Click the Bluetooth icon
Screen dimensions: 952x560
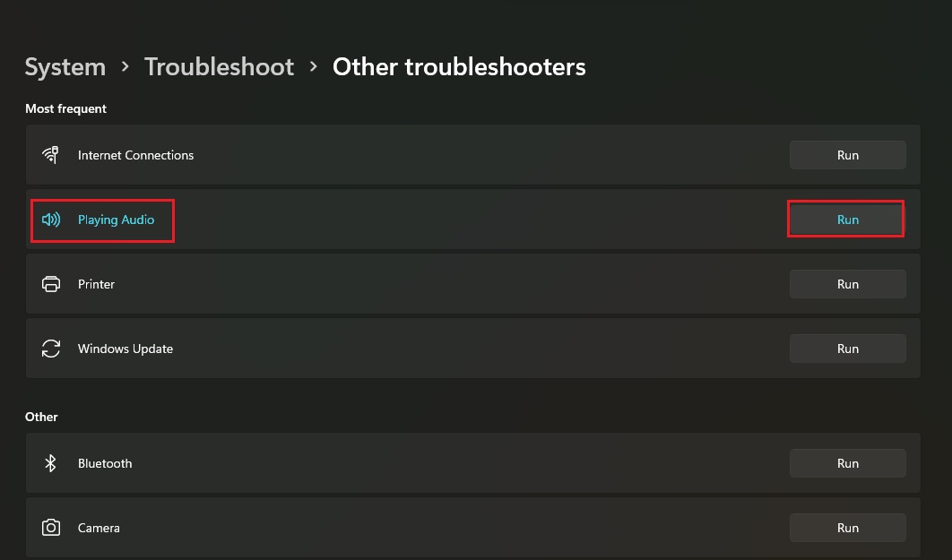click(x=50, y=463)
